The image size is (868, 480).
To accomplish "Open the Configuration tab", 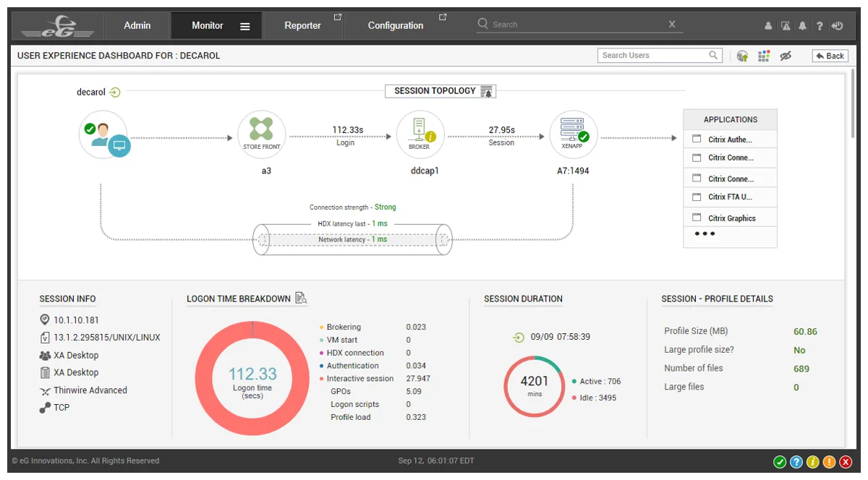I will [396, 25].
